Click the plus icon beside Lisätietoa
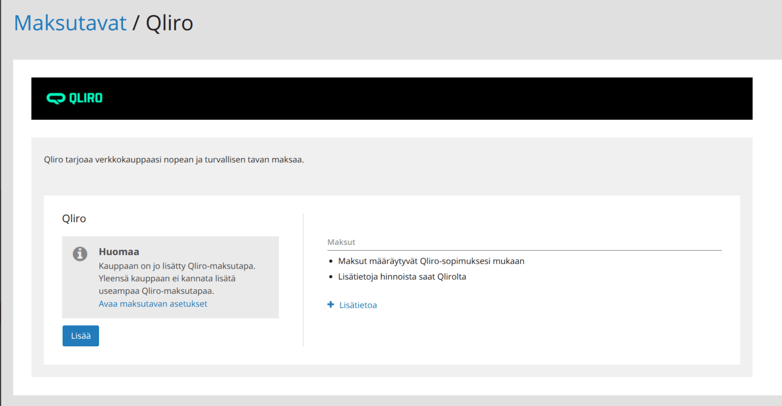The height and width of the screenshot is (406, 782). [x=331, y=305]
